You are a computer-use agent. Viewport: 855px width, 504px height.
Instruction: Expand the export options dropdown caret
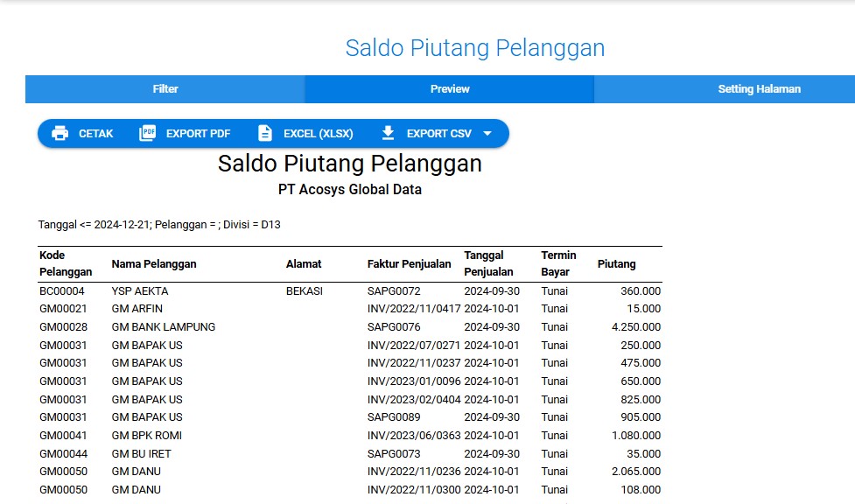coord(487,134)
